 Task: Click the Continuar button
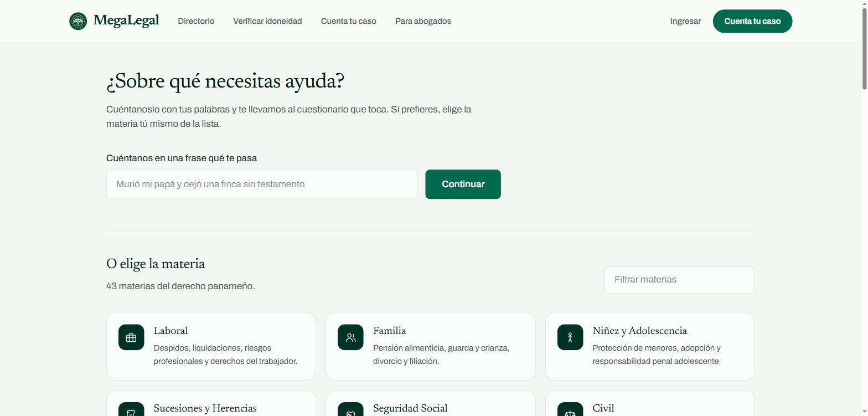coord(463,184)
